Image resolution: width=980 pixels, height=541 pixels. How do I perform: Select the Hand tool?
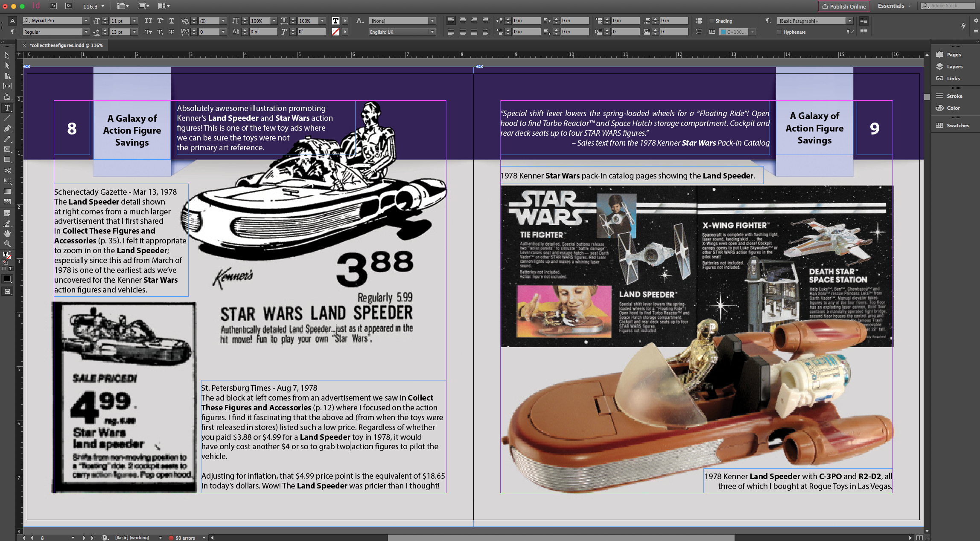(x=7, y=234)
